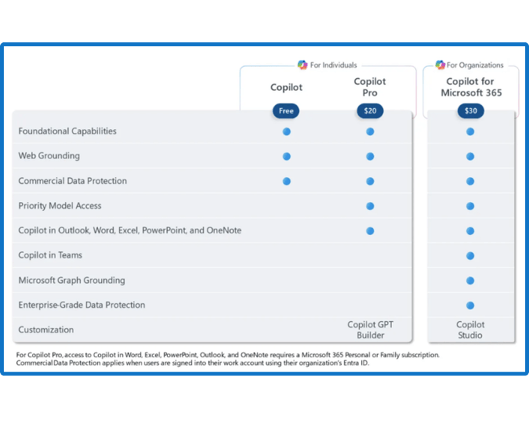Click Commercial Data Protection dot under free Copilot
The height and width of the screenshot is (423, 529).
pyautogui.click(x=286, y=181)
